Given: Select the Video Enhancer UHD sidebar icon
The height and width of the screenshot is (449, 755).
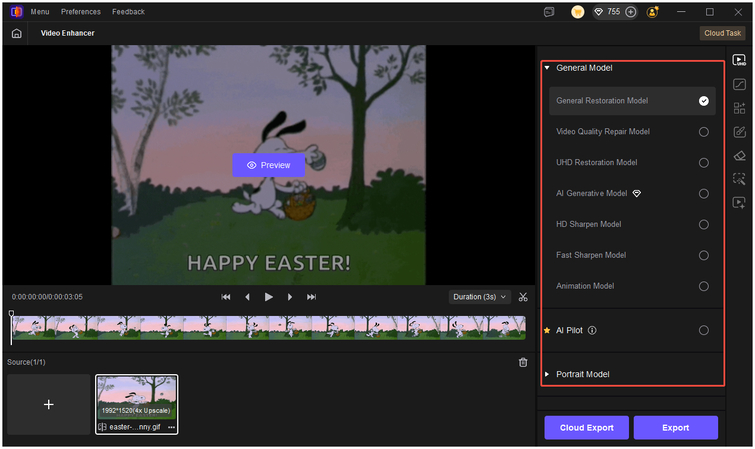Looking at the screenshot, I should 739,60.
